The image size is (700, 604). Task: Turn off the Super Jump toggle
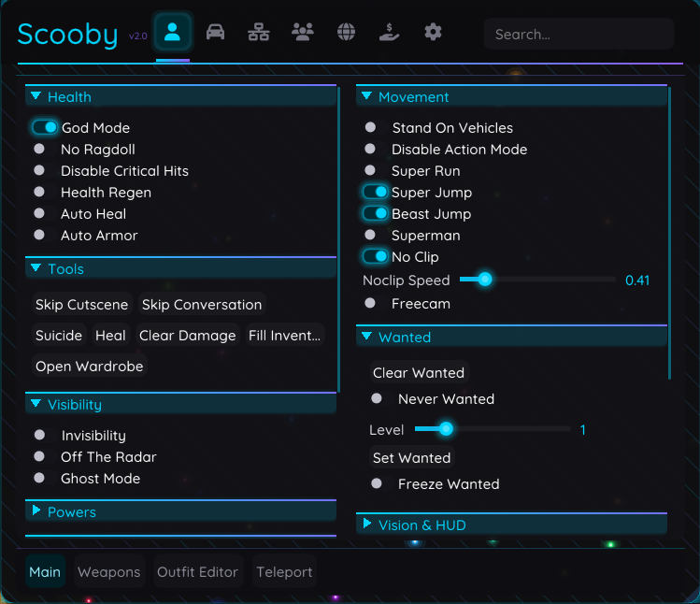[x=376, y=192]
